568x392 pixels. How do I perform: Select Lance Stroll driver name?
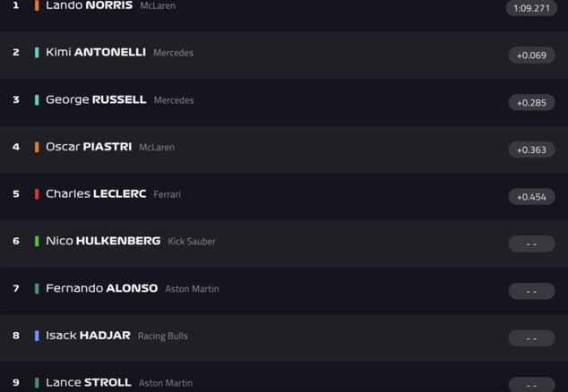pyautogui.click(x=89, y=382)
